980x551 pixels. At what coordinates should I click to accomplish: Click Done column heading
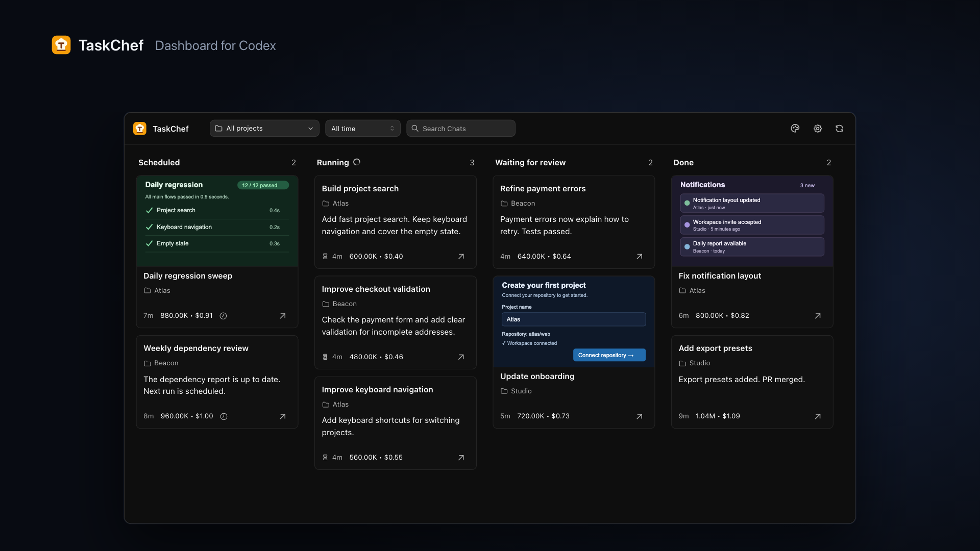coord(683,163)
